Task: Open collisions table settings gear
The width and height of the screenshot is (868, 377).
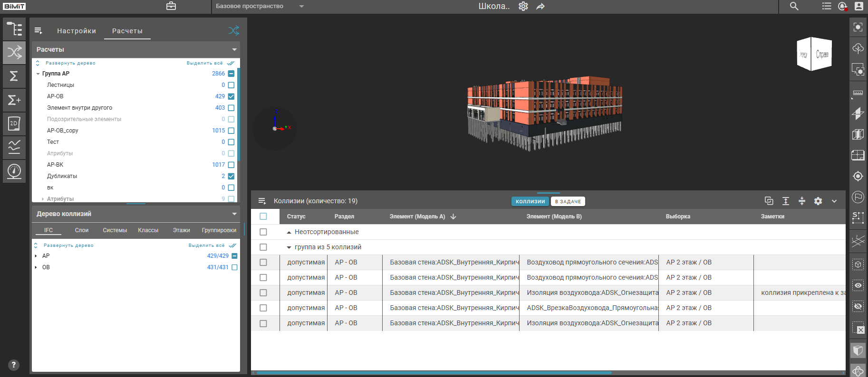Action: point(818,201)
